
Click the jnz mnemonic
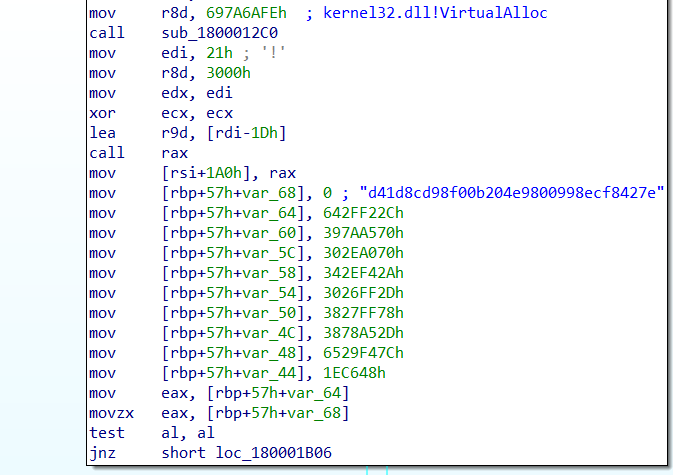coord(103,453)
